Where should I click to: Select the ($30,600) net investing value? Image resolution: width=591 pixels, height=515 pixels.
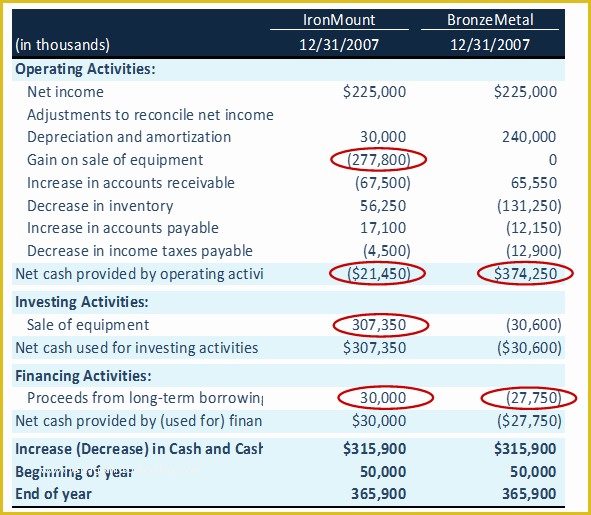[529, 348]
